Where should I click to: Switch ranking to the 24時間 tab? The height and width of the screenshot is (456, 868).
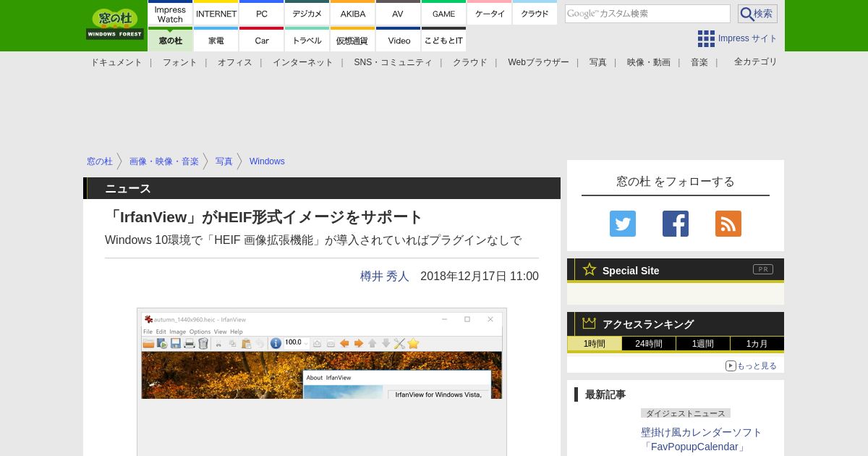649,344
